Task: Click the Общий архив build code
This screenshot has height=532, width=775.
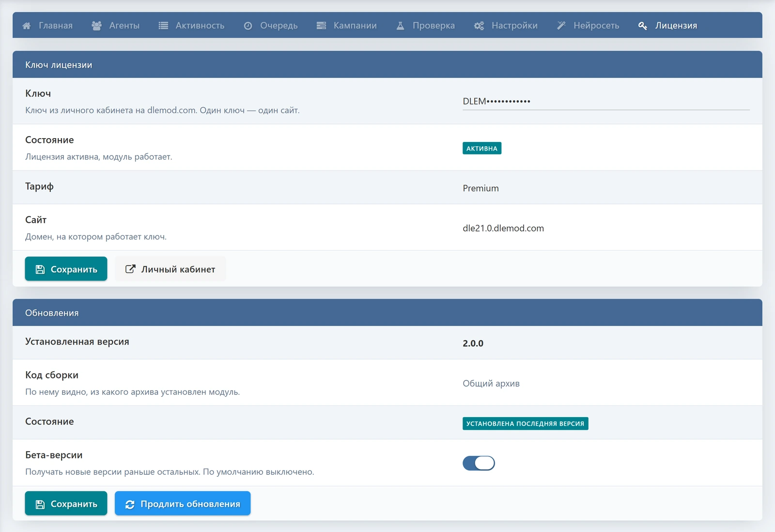Action: click(x=491, y=383)
